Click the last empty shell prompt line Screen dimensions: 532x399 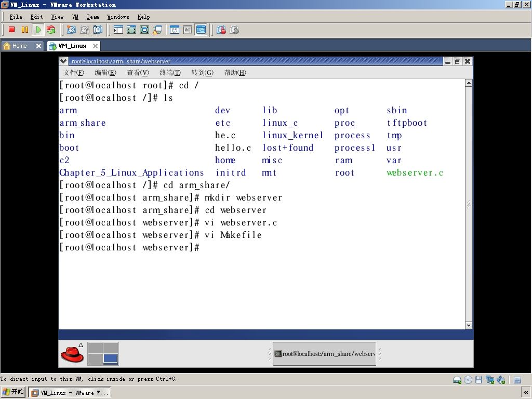point(129,247)
